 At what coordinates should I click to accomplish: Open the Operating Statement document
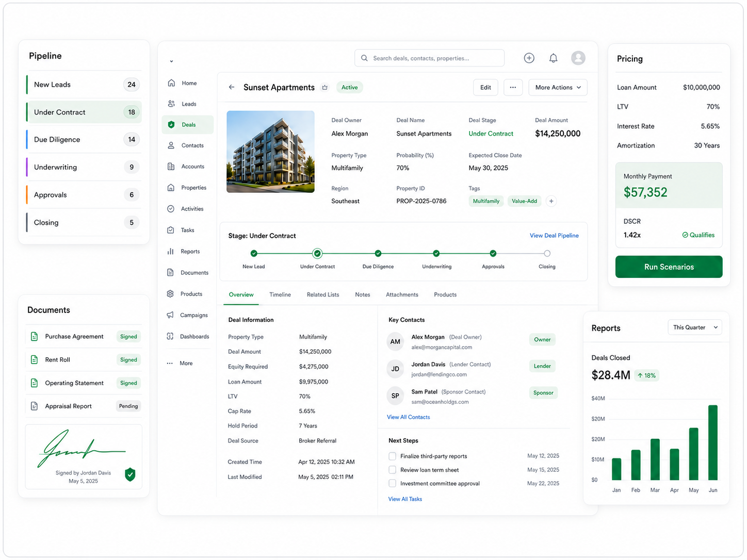point(84,383)
